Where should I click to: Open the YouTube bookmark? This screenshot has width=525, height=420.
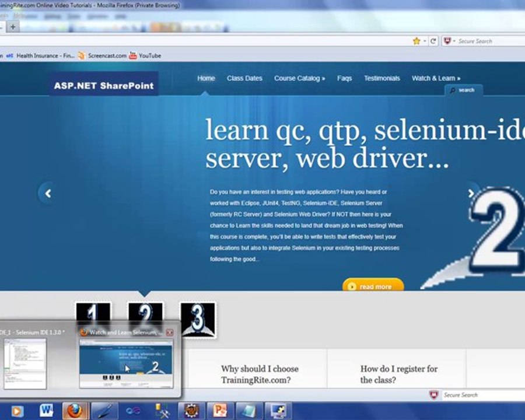click(x=145, y=55)
